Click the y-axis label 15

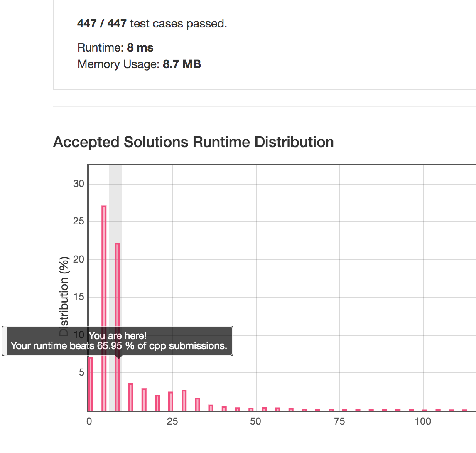[x=79, y=297]
